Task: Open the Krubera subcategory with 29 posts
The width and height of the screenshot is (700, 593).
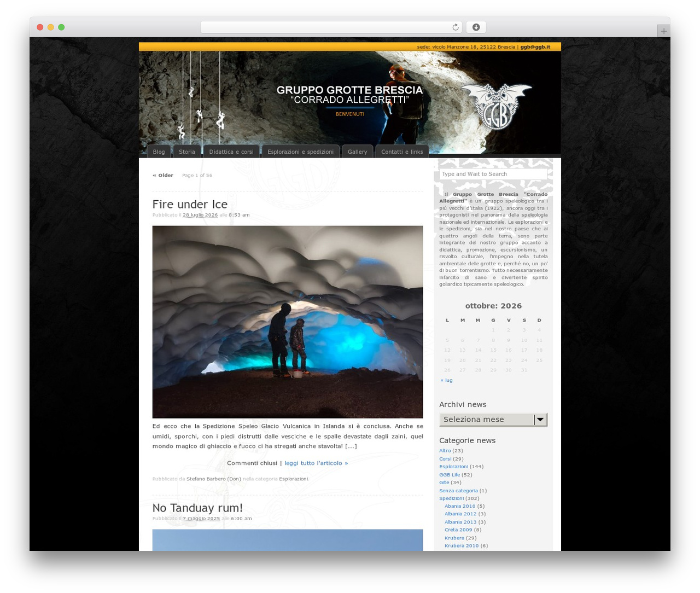Action: point(454,538)
